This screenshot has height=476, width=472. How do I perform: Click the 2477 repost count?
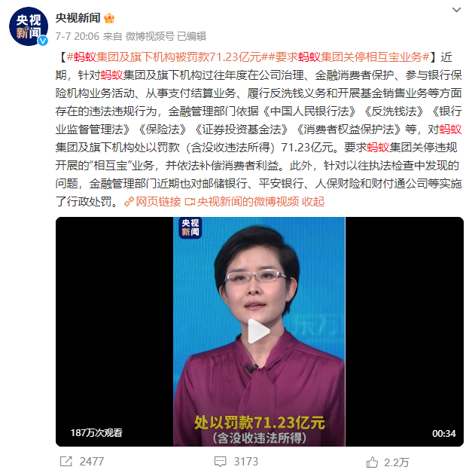92,462
